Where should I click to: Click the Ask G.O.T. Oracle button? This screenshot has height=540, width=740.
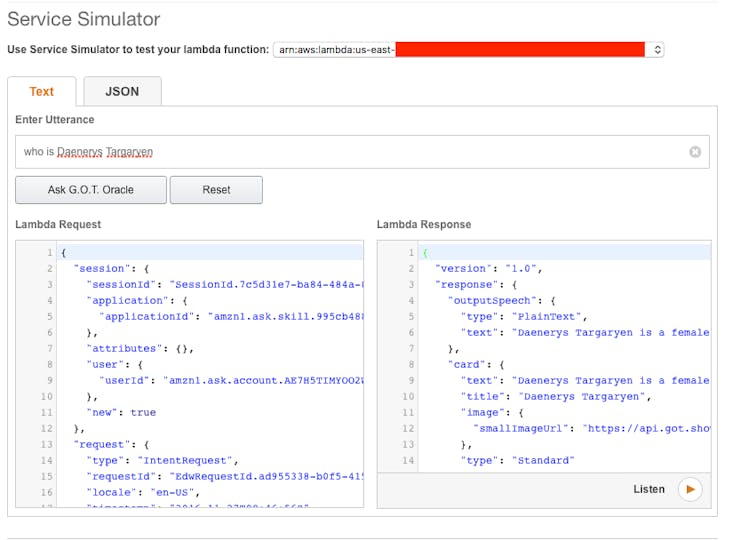91,190
